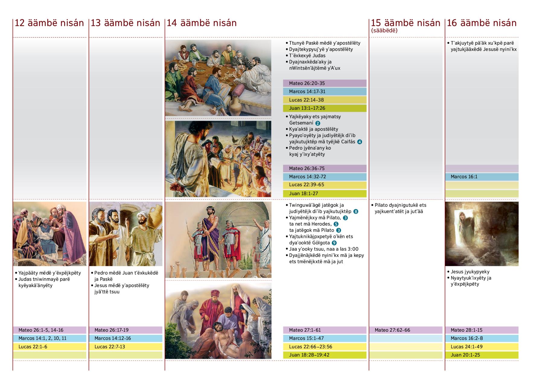Screen dimensions: 543x392
Task: Click the number 3 marker after 'jatëgok mä Pilato'
Action: pyautogui.click(x=338, y=230)
